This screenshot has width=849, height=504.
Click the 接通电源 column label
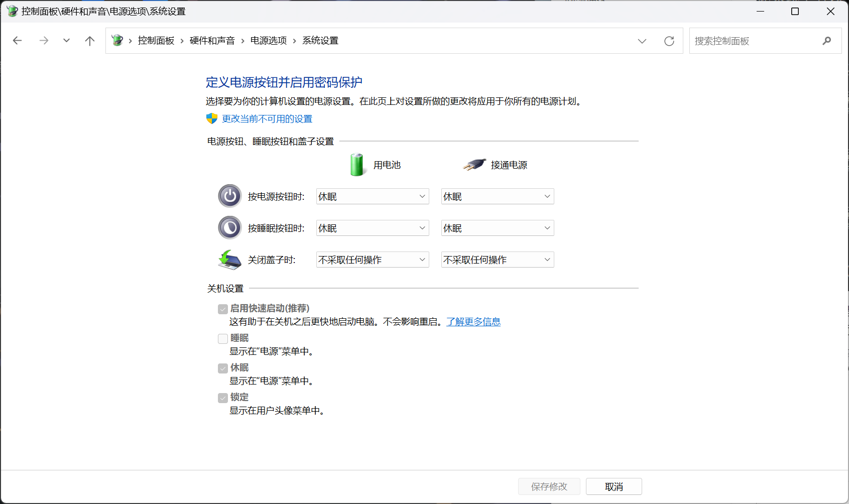(509, 165)
